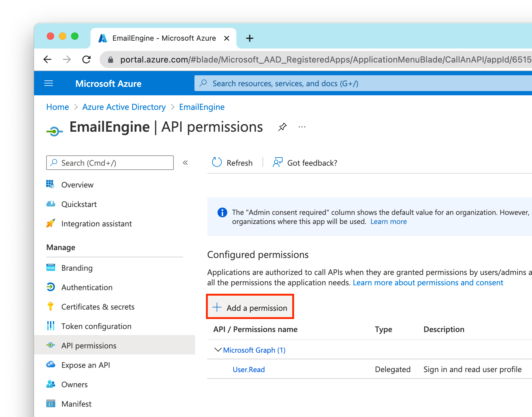Image resolution: width=532 pixels, height=417 pixels.
Task: Click the Microsoft Azure title
Action: (x=108, y=83)
